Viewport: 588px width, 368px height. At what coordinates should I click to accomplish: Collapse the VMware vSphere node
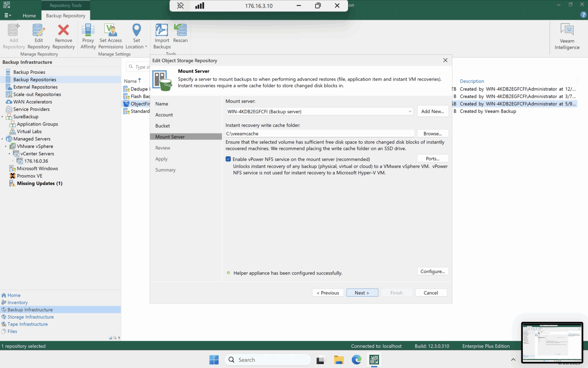[6, 146]
